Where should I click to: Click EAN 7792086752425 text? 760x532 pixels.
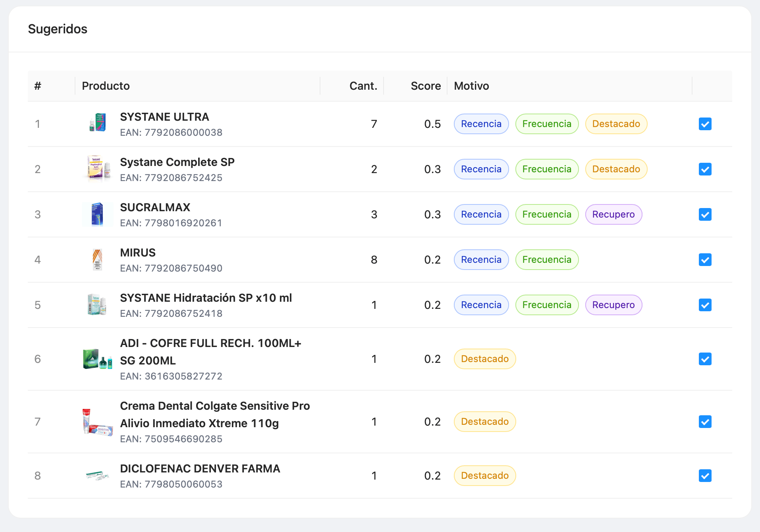coord(171,178)
